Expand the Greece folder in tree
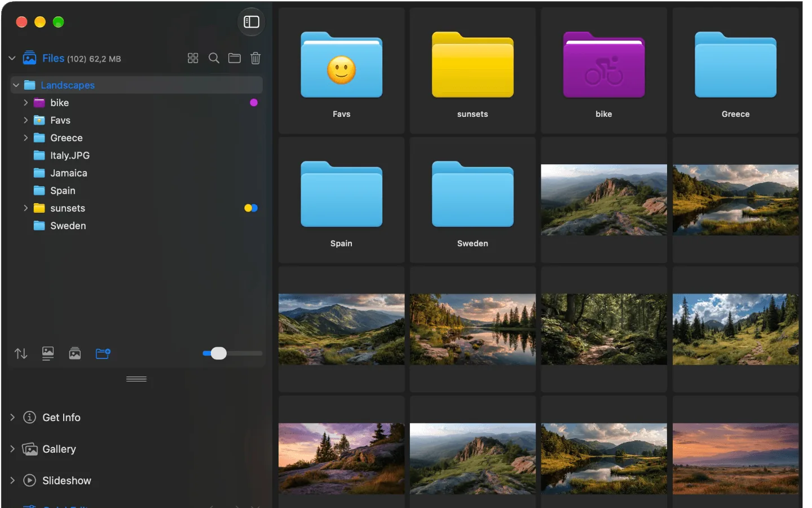The image size is (812, 508). pyautogui.click(x=25, y=138)
